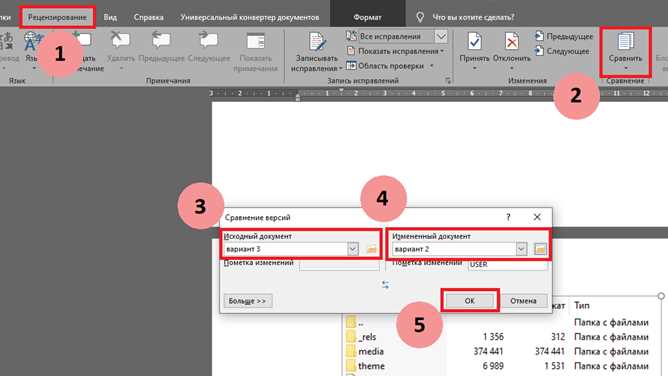Expand revised document dropdown showing вариант 2
668x376 pixels.
521,249
